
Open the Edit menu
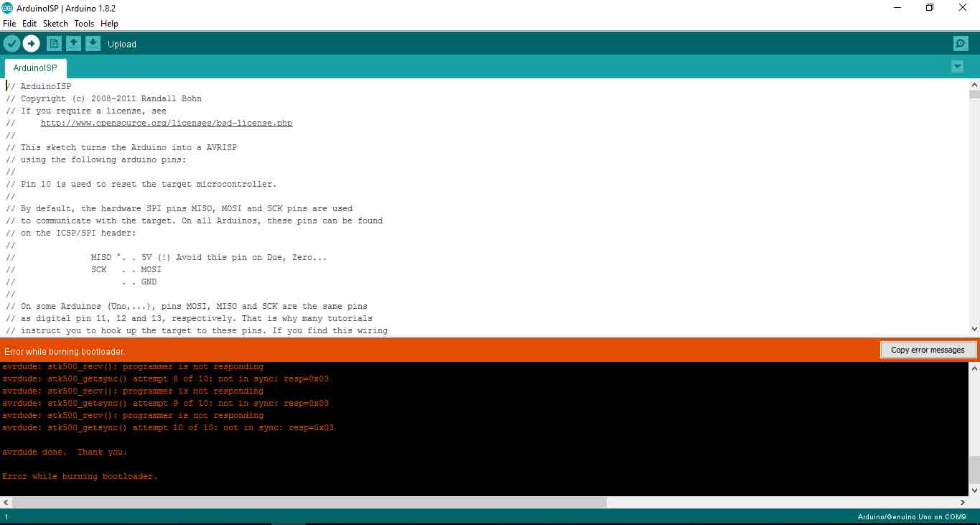[x=29, y=24]
